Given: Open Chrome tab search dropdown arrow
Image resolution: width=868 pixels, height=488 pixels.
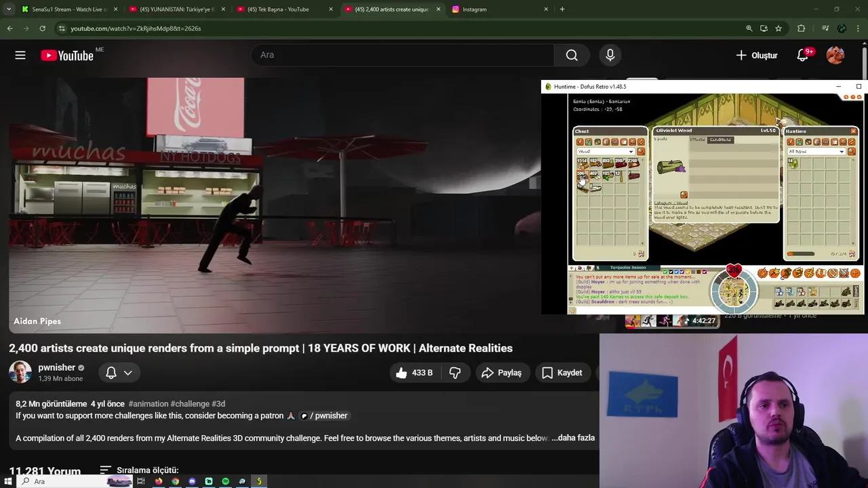Looking at the screenshot, I should [x=9, y=9].
